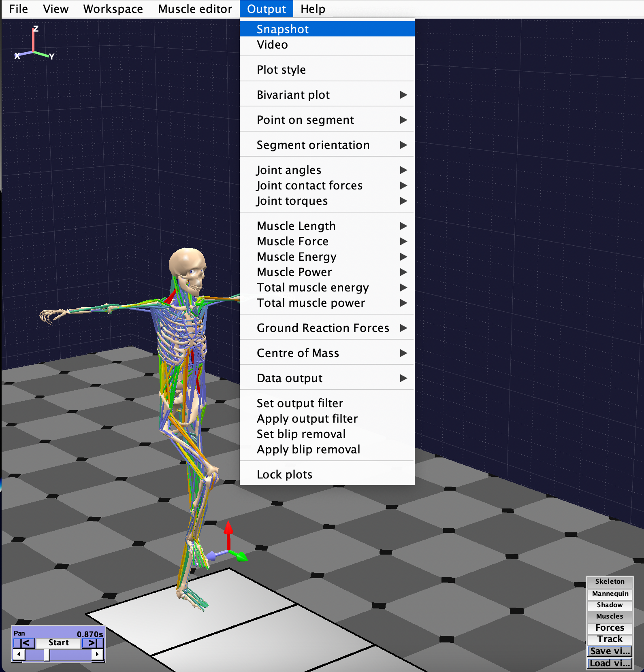Screen dimensions: 644x672
Task: Jump to last frame with >| button
Action: (x=93, y=643)
